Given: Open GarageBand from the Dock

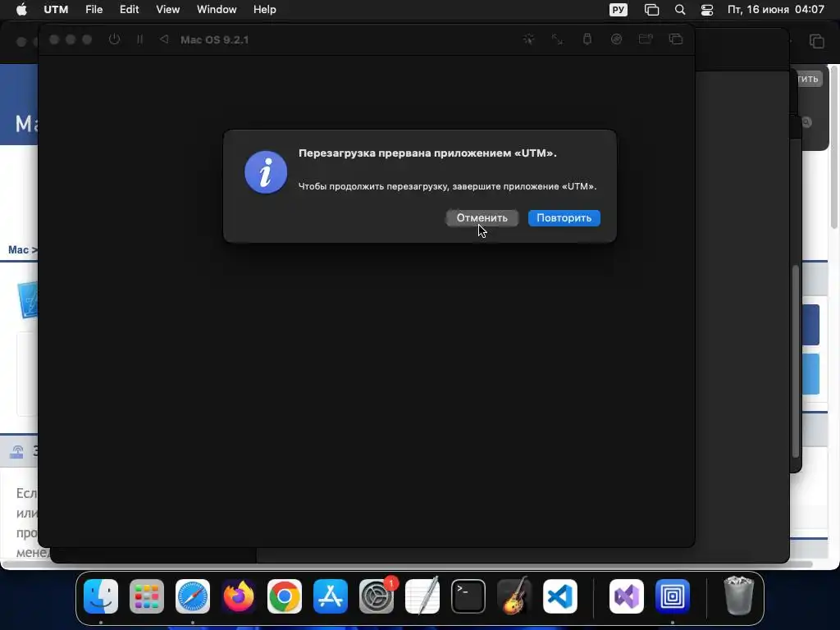Looking at the screenshot, I should [514, 596].
